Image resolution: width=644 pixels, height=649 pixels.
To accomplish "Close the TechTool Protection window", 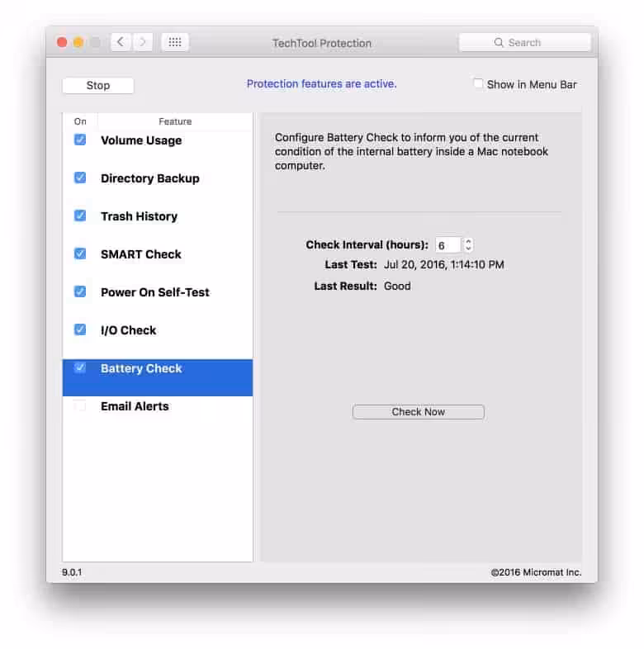I will tap(62, 42).
